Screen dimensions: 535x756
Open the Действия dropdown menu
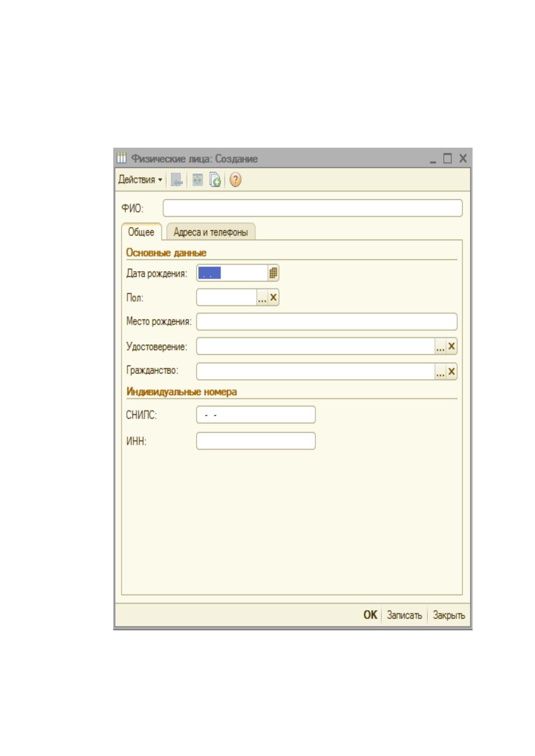click(x=140, y=180)
